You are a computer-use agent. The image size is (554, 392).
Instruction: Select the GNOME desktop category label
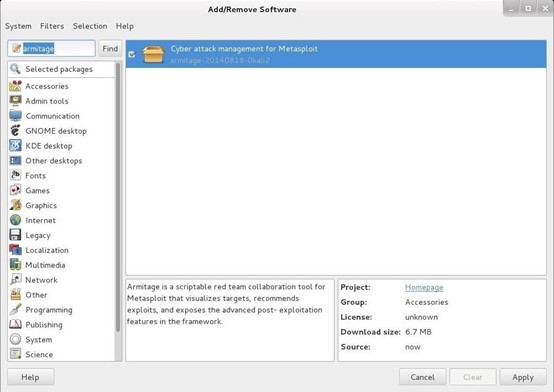56,131
